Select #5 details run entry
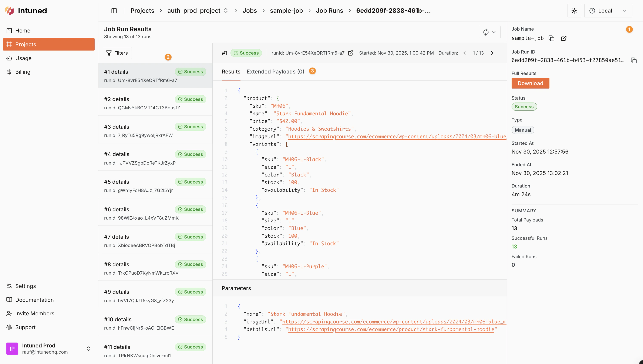643x364 pixels. click(x=155, y=185)
